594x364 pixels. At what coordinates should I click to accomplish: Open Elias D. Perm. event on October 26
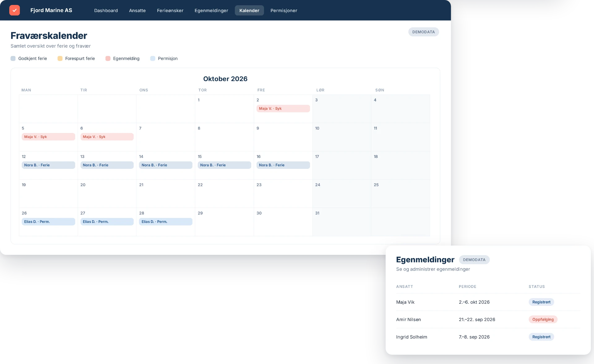(x=48, y=222)
